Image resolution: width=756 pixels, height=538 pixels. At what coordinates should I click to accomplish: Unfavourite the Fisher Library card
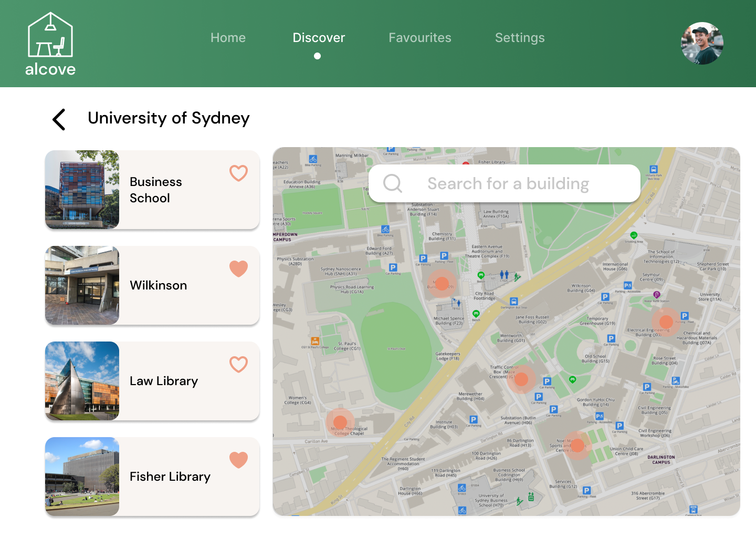point(238,460)
